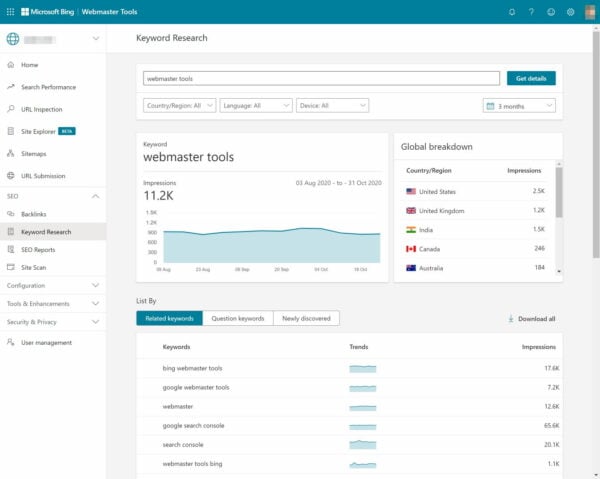The width and height of the screenshot is (600, 479).
Task: Open Backlinks in the sidebar
Action: [33, 214]
